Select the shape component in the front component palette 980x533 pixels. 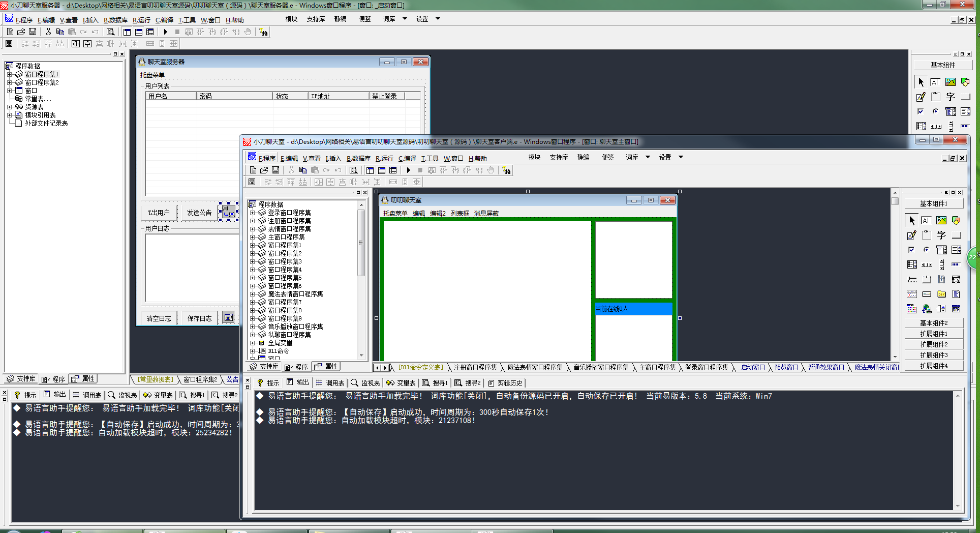[956, 220]
